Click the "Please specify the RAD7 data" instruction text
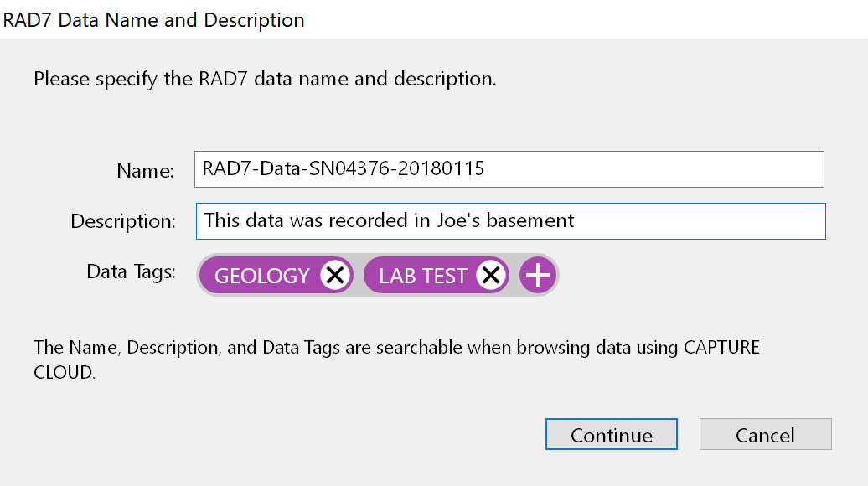The width and height of the screenshot is (868, 486). coord(265,80)
